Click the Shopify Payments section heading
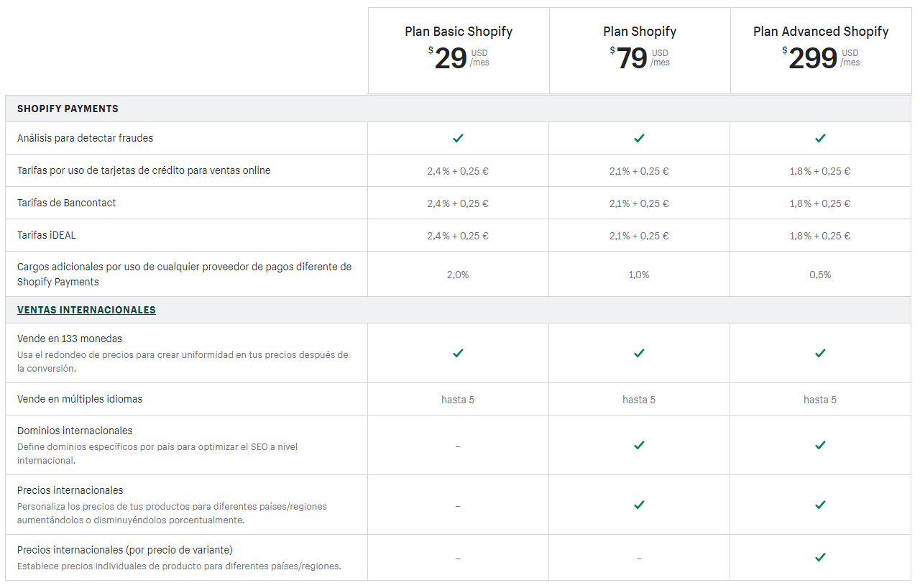This screenshot has width=920, height=588. [x=68, y=109]
